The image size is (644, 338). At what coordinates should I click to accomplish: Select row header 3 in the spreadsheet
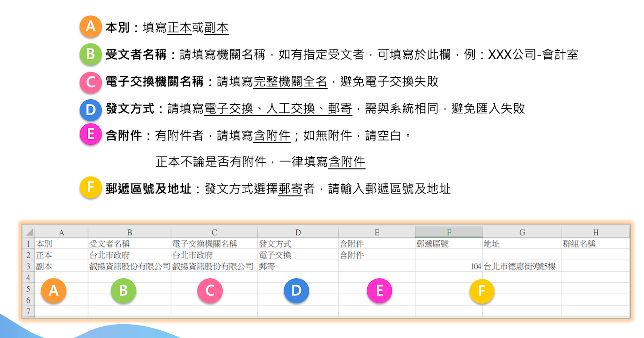coord(29,266)
